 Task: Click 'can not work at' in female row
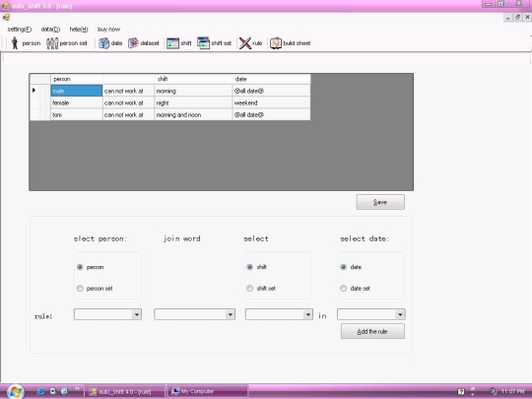tap(129, 102)
